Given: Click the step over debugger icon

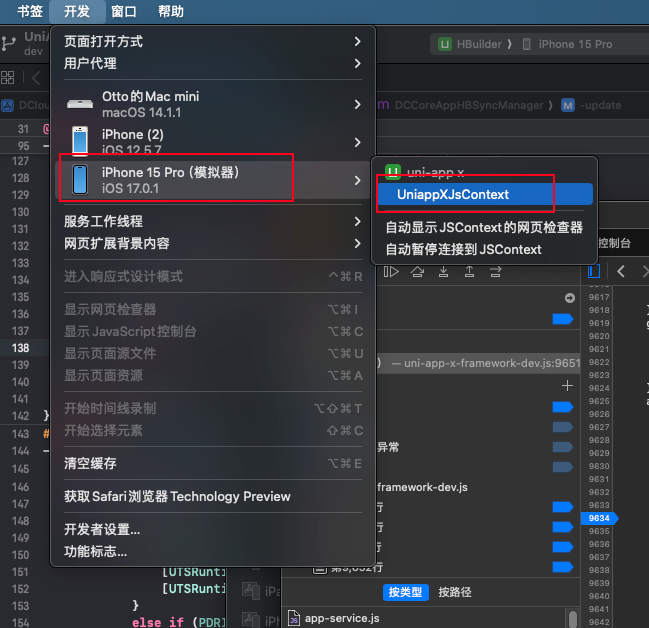Looking at the screenshot, I should click(417, 272).
